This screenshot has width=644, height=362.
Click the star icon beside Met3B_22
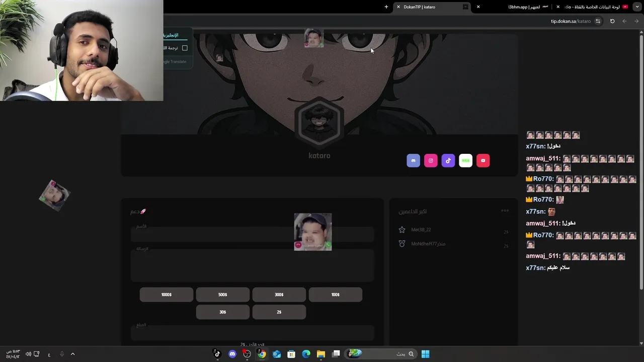401,230
